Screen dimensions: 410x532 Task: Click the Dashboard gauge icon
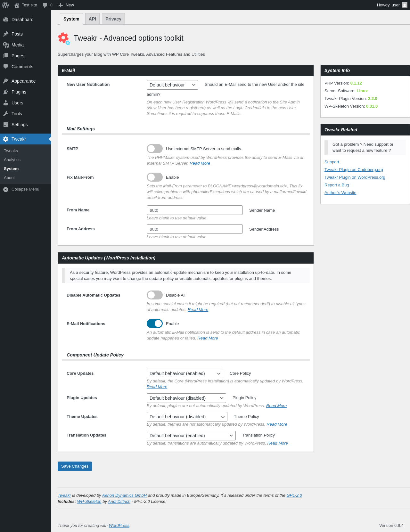tap(6, 20)
